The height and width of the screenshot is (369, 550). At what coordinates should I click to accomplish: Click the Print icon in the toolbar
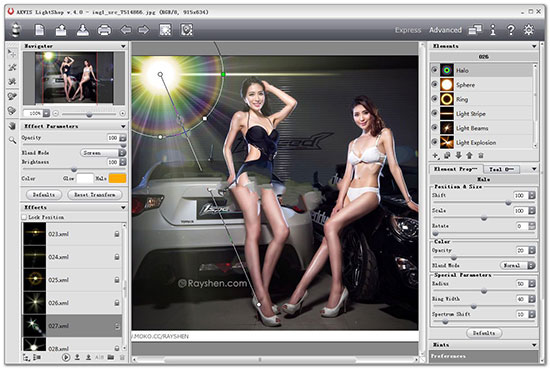tap(104, 30)
